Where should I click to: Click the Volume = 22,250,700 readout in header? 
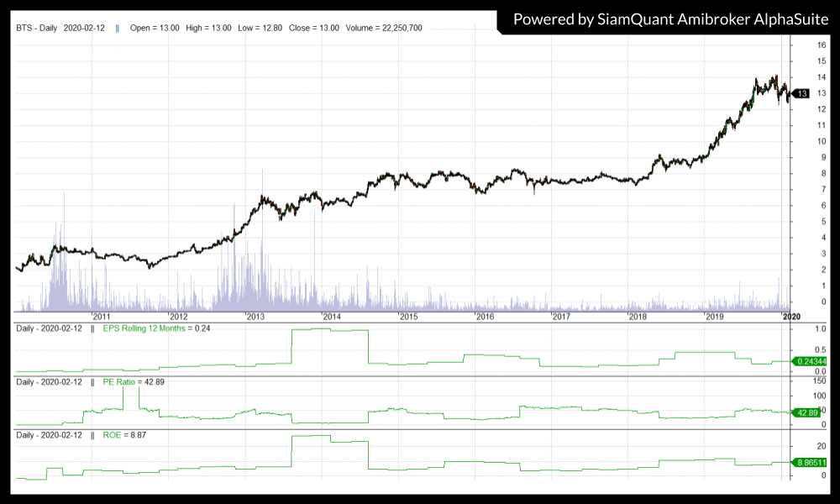coord(383,28)
